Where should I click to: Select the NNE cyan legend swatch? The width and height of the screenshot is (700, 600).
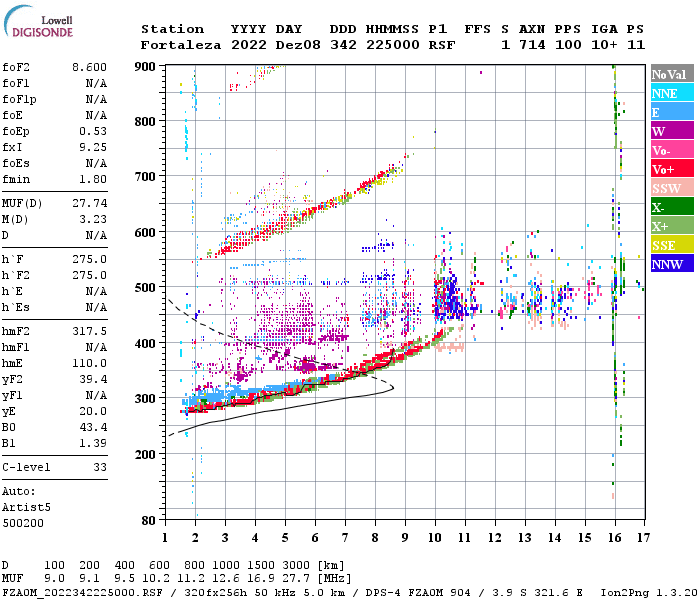pyautogui.click(x=672, y=93)
